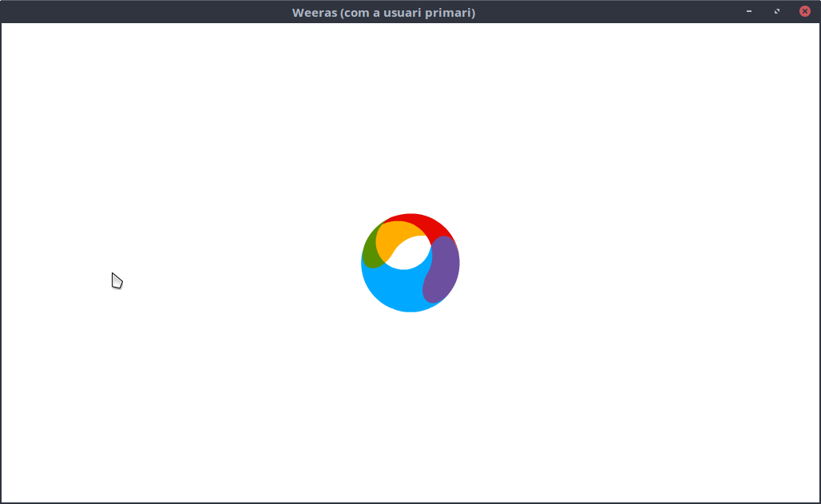
Task: Click the bottom-right corner of the white canvas
Action: (813, 496)
